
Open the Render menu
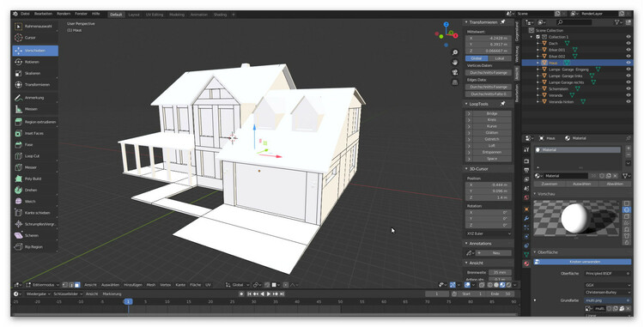(64, 14)
